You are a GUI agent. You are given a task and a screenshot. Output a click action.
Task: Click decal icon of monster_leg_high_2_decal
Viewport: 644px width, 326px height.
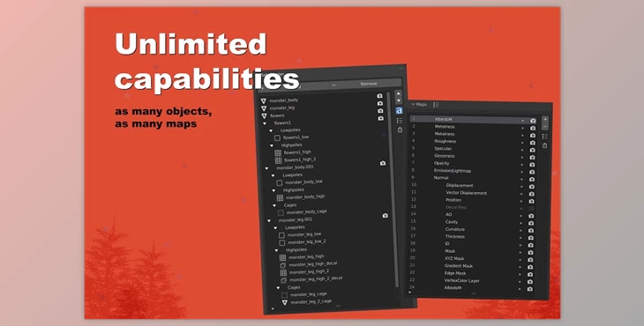click(283, 280)
